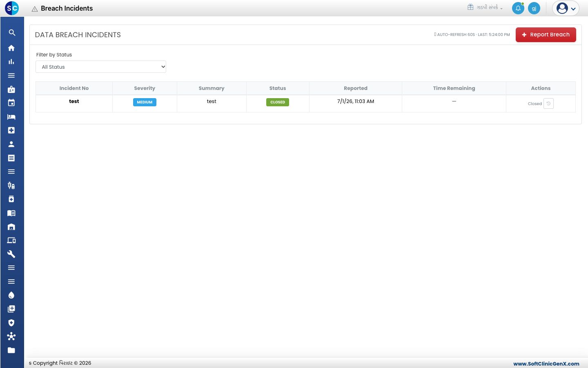Open the medicine bottle icon
The image size is (588, 368).
(11, 199)
